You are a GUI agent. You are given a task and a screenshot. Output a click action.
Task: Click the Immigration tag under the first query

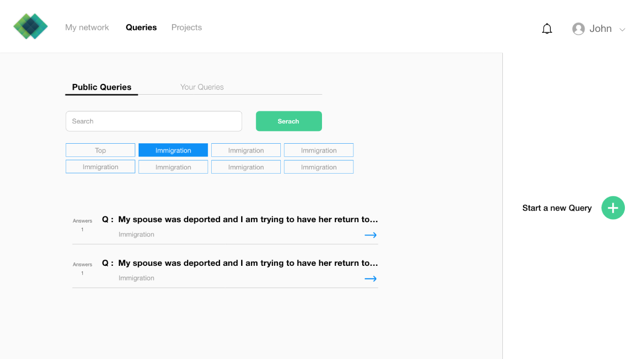click(x=136, y=234)
